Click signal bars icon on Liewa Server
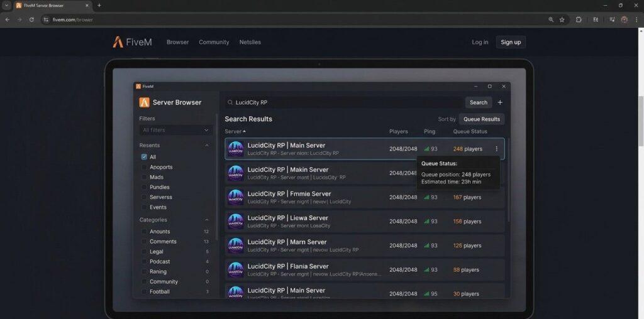644x319 pixels. pos(426,222)
